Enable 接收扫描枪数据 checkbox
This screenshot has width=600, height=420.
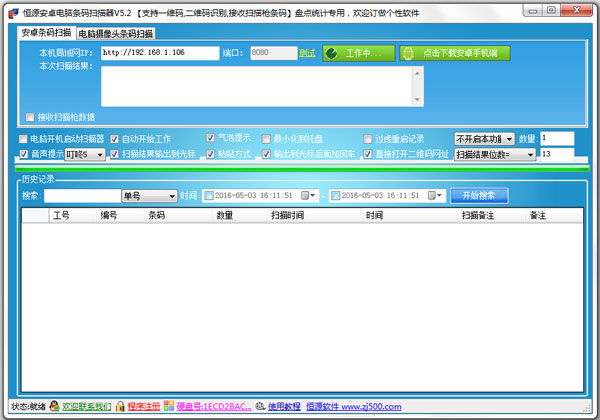30,117
